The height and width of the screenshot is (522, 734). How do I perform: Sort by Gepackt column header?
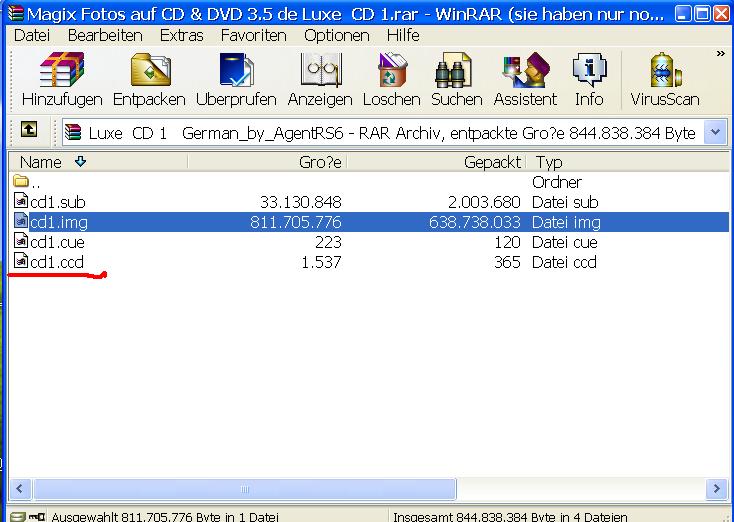tap(436, 162)
